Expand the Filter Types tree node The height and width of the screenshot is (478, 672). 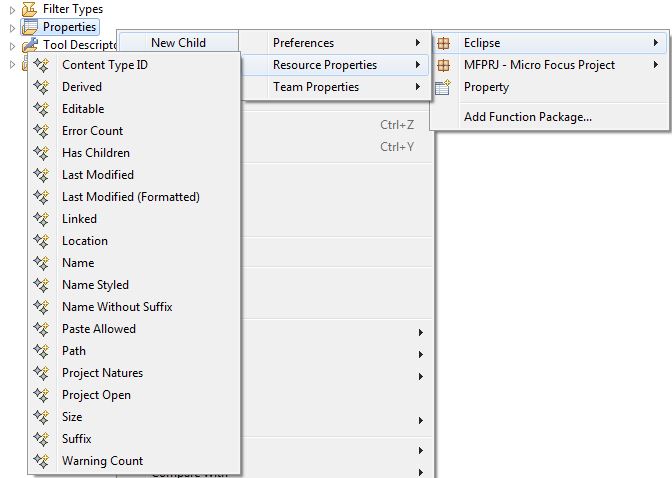(12, 9)
